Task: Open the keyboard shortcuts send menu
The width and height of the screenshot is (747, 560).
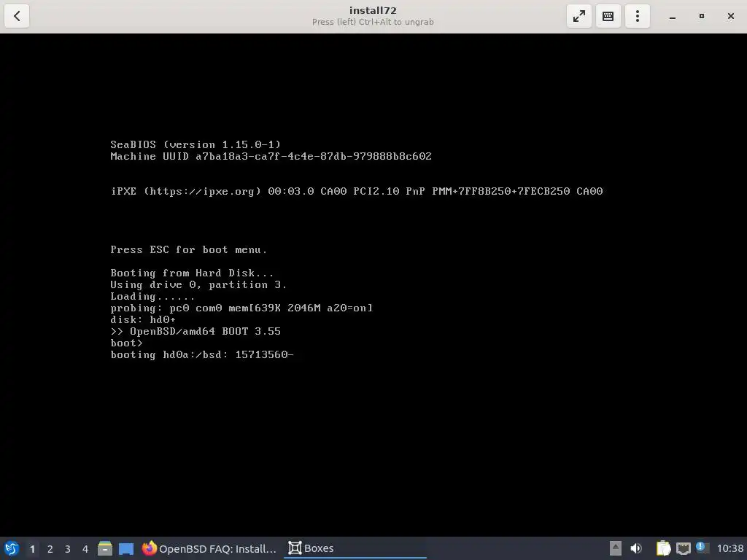Action: pos(608,16)
